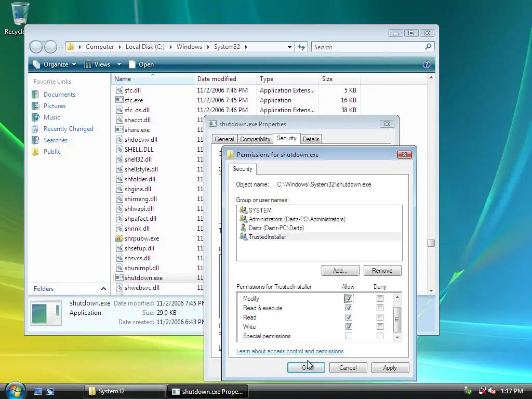532x399 pixels.
Task: Switch to General tab in Properties
Action: click(224, 139)
